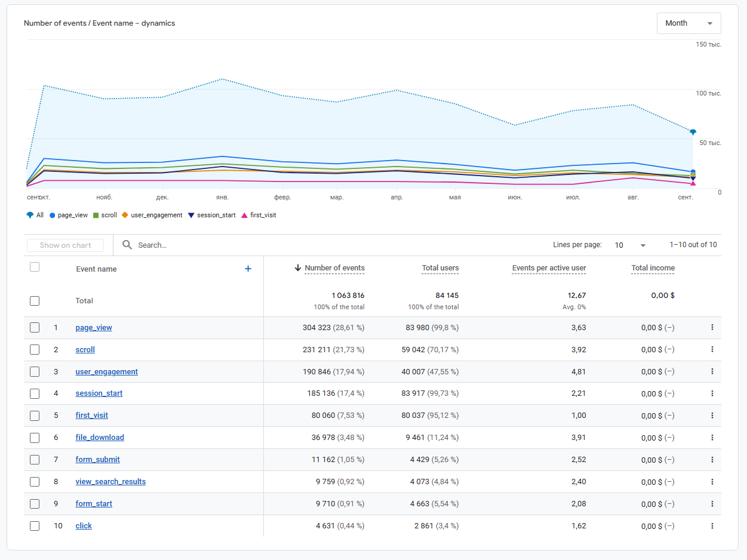Click the search magnifier icon

[x=127, y=245]
